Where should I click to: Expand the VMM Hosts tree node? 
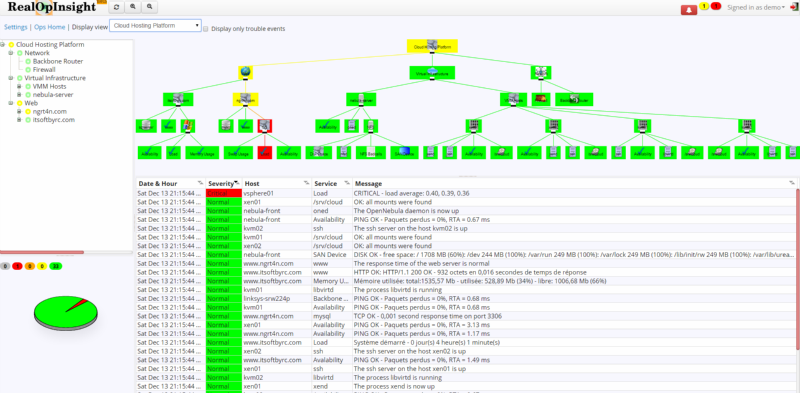19,86
